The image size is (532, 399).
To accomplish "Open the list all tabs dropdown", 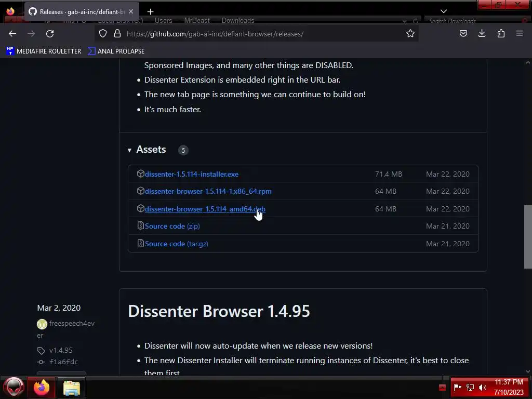I will tap(444, 11).
